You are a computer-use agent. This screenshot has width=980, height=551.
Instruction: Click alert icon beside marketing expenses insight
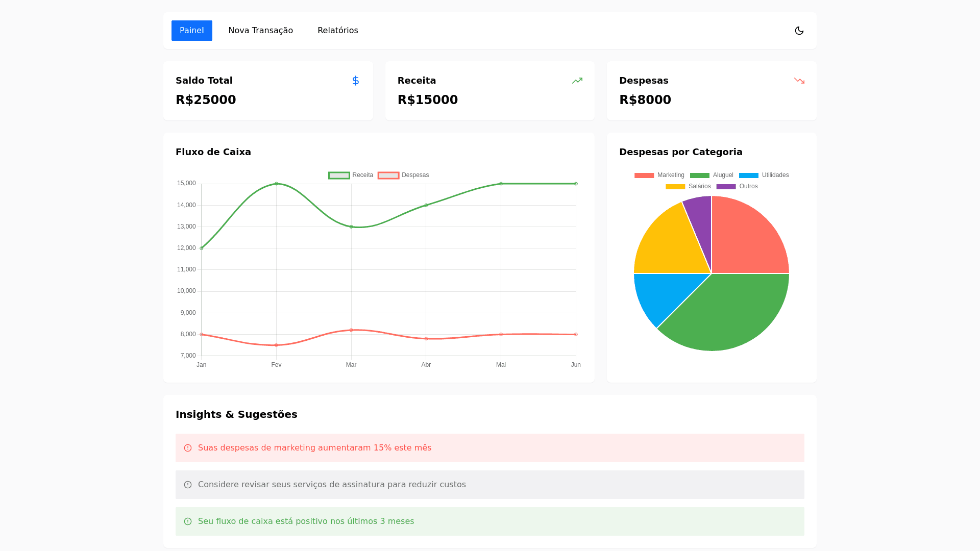[x=188, y=448]
